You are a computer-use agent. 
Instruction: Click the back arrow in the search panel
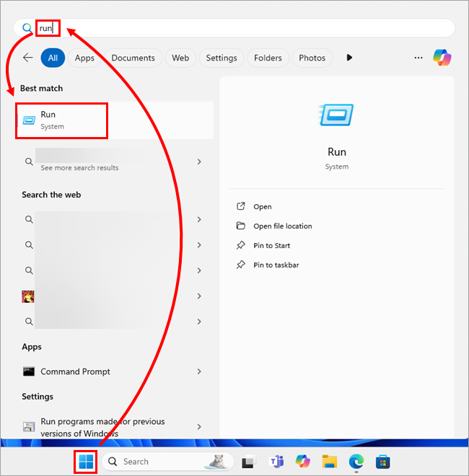pos(28,58)
